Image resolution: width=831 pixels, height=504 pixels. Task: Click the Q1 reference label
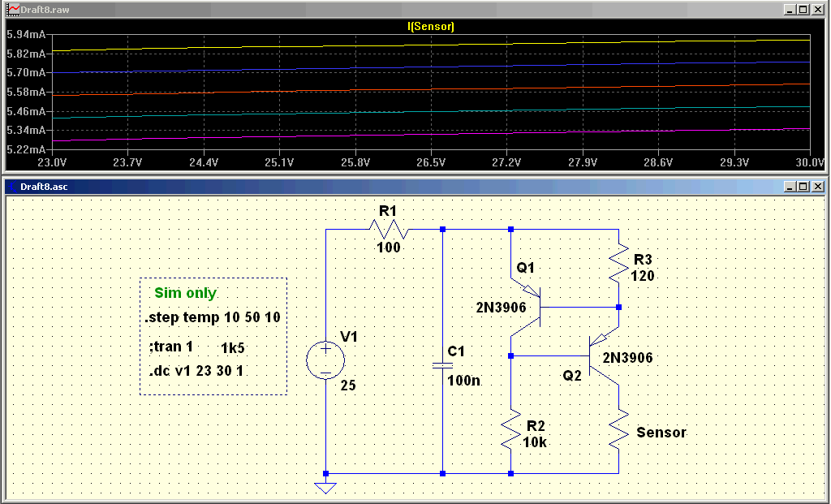[x=525, y=268]
